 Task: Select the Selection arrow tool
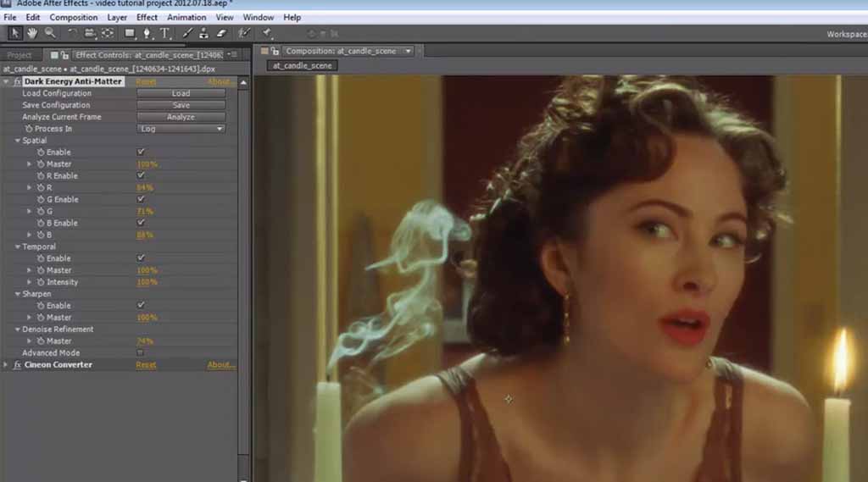pyautogui.click(x=14, y=33)
